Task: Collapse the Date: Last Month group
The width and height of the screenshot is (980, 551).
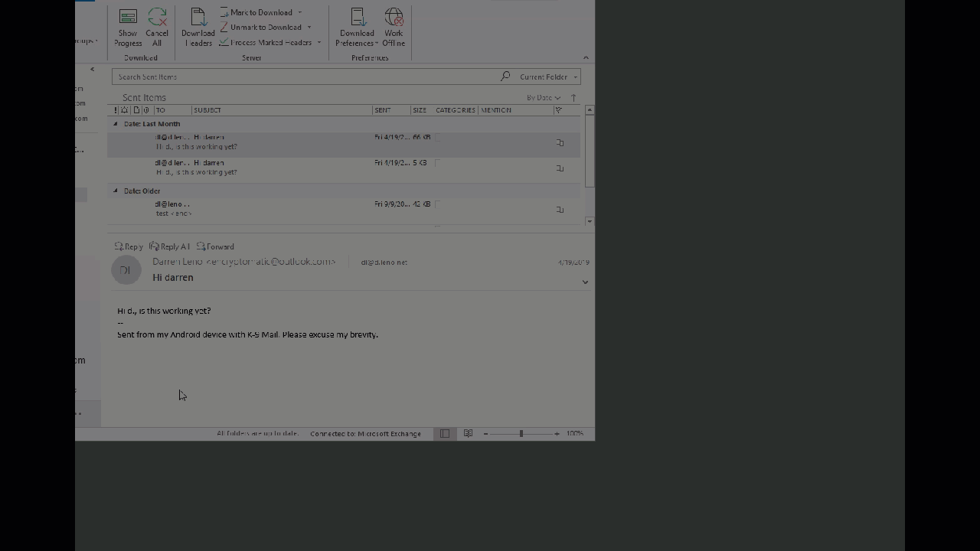Action: click(115, 123)
